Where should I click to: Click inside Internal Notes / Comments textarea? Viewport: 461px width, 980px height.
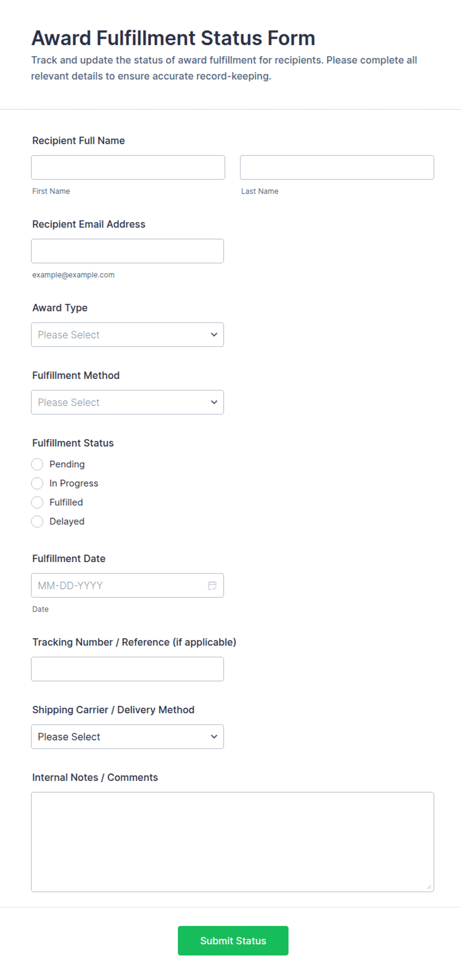coord(232,842)
